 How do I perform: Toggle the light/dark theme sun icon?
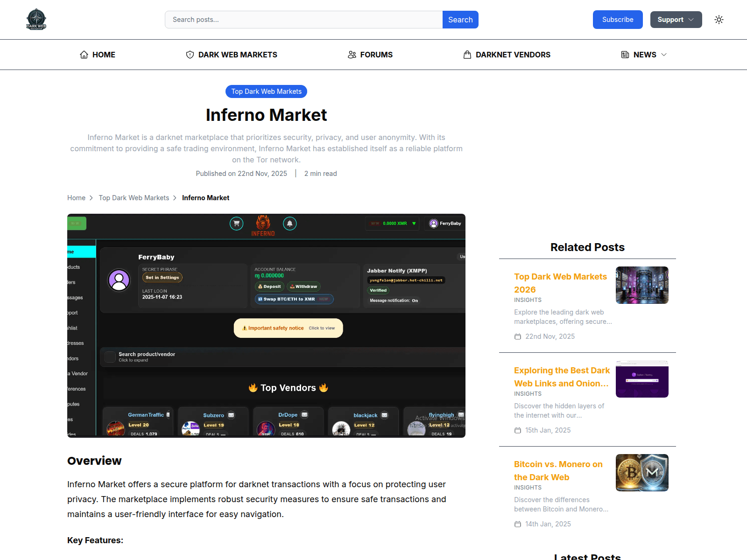click(x=719, y=20)
